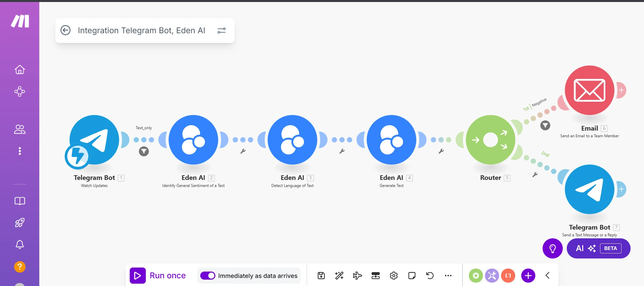Select Telegram Bot Send a Text Message module
This screenshot has width=644, height=286.
pos(590,189)
